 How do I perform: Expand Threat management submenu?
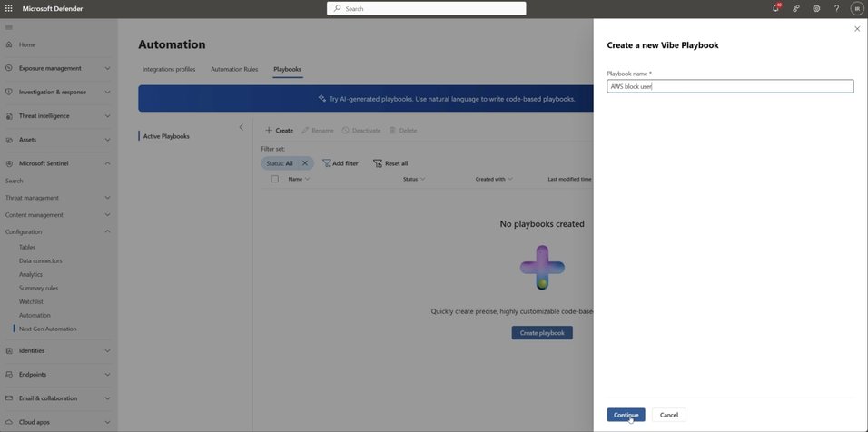click(107, 198)
